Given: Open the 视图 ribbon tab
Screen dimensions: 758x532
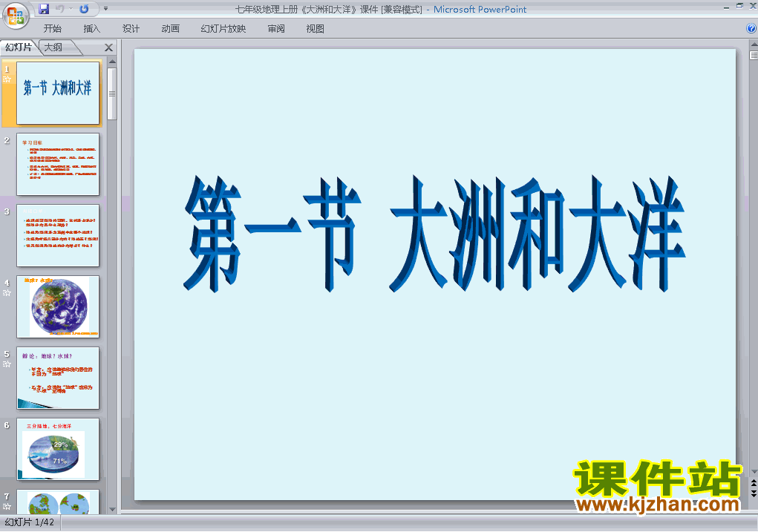Looking at the screenshot, I should [316, 29].
